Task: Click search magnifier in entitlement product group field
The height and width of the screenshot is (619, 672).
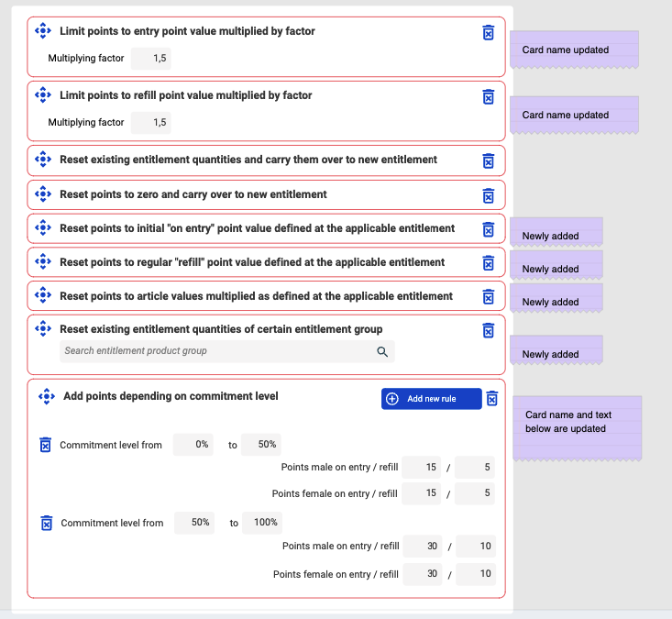Action: point(382,351)
